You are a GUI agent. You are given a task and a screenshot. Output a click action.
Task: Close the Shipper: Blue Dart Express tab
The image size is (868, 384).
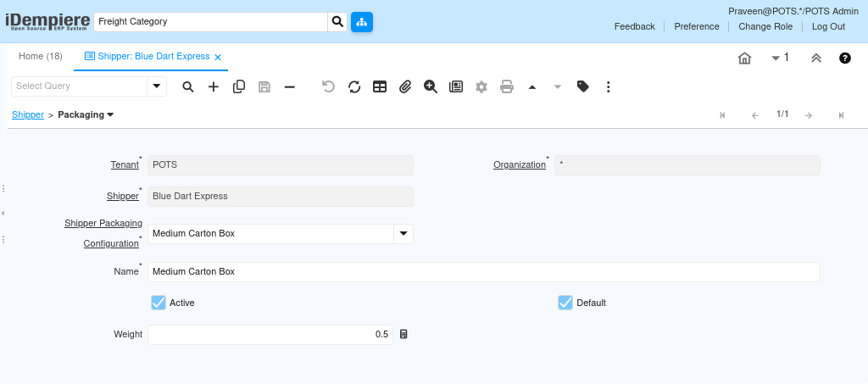pyautogui.click(x=218, y=57)
